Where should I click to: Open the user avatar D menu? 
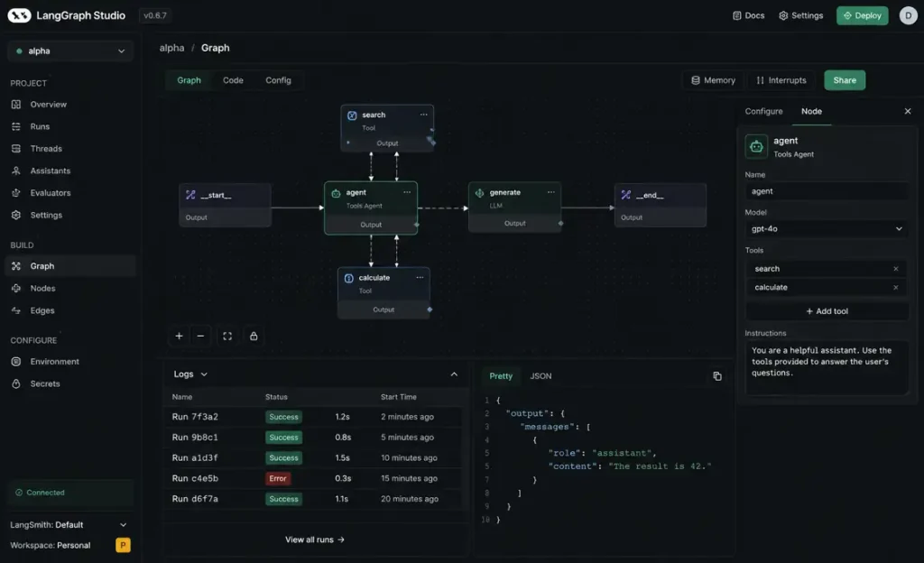[908, 15]
